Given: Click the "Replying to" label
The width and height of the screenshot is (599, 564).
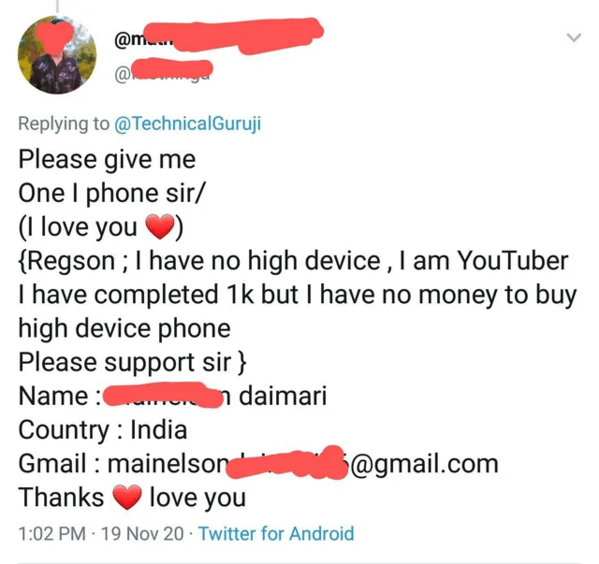Looking at the screenshot, I should [x=64, y=124].
